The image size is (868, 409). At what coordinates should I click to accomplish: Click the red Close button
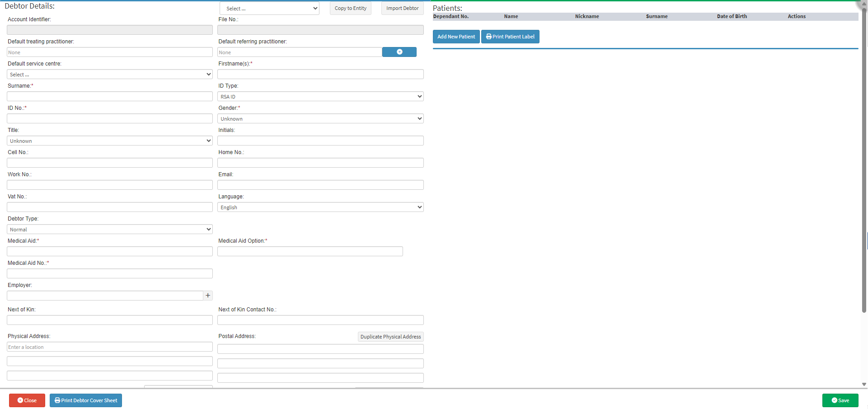[27, 400]
